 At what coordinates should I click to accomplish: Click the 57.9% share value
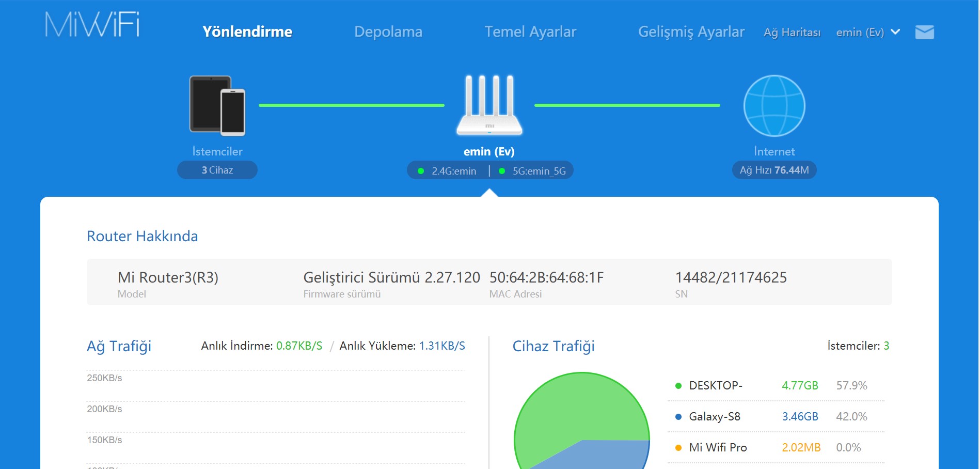pyautogui.click(x=851, y=385)
